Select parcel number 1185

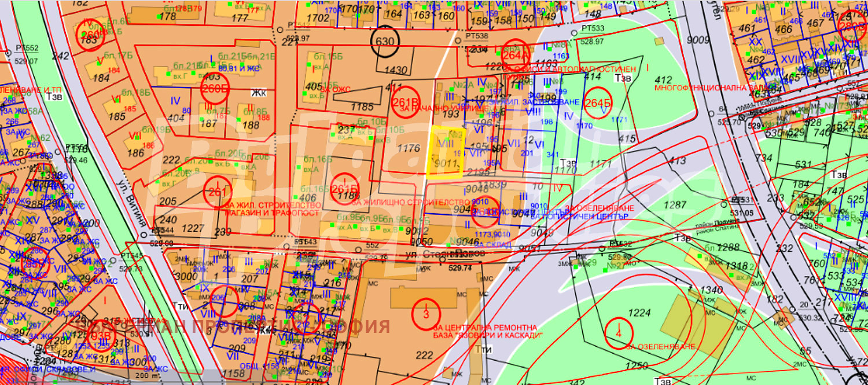(x=362, y=107)
